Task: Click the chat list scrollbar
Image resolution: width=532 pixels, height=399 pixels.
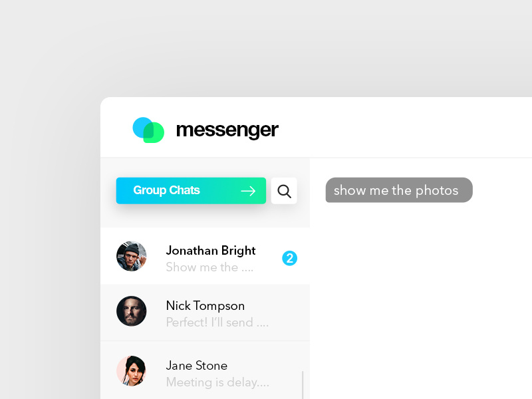Action: [x=303, y=385]
